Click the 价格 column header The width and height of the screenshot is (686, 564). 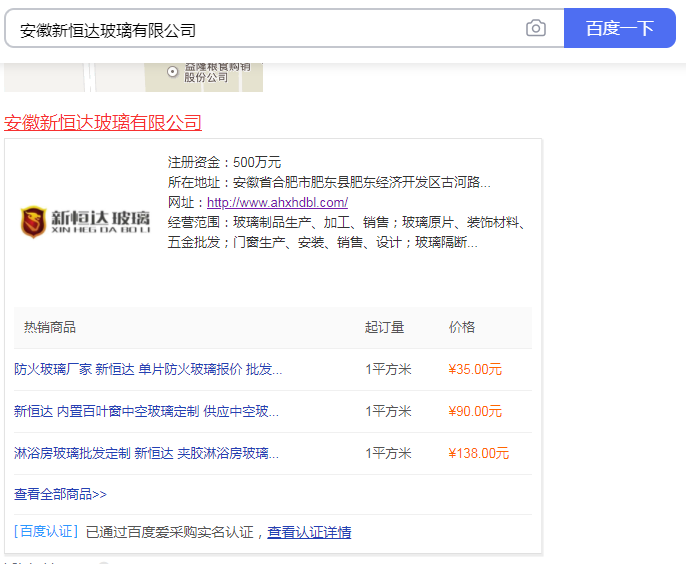[x=462, y=327]
